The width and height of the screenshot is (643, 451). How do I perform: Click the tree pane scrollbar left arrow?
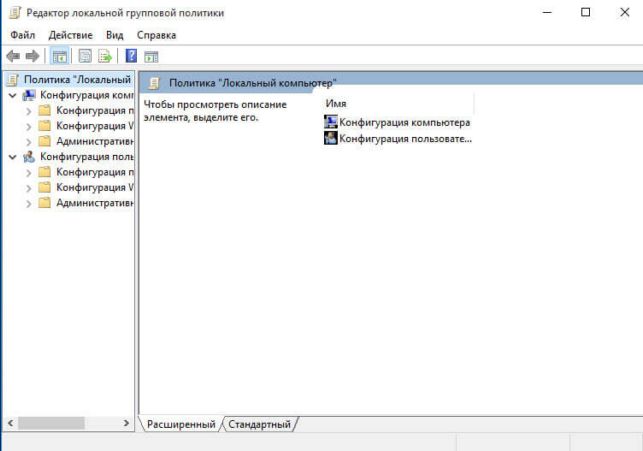pyautogui.click(x=10, y=423)
